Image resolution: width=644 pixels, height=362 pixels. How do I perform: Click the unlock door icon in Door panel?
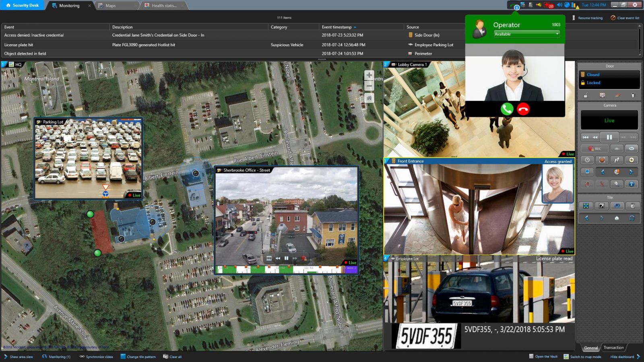coord(586,95)
